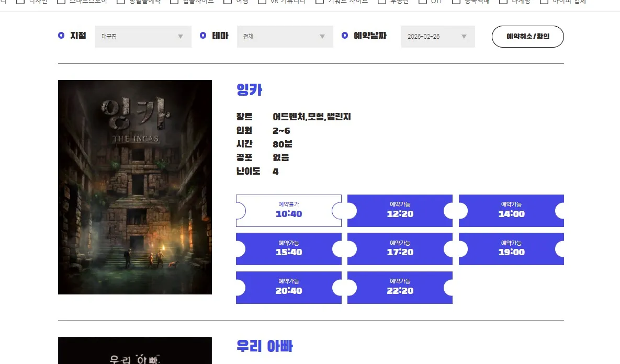
Task: Choose the 22:20 time slot ticket
Action: point(400,288)
